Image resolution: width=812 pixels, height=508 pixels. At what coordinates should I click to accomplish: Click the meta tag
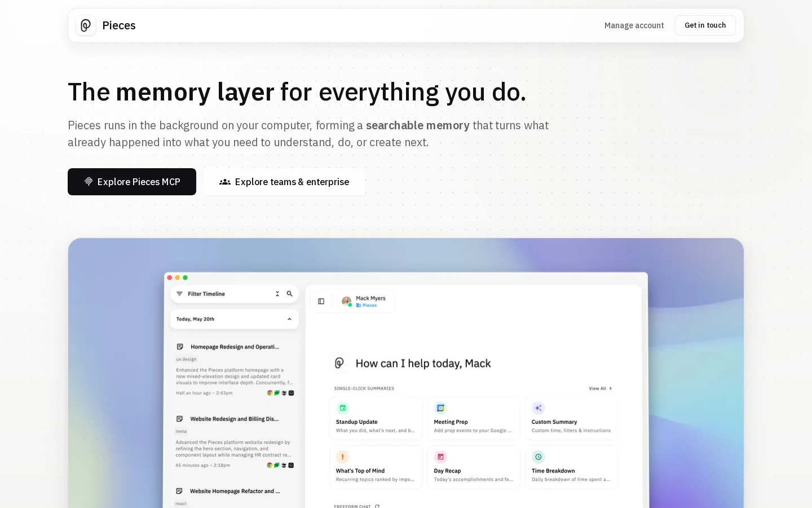pos(181,431)
